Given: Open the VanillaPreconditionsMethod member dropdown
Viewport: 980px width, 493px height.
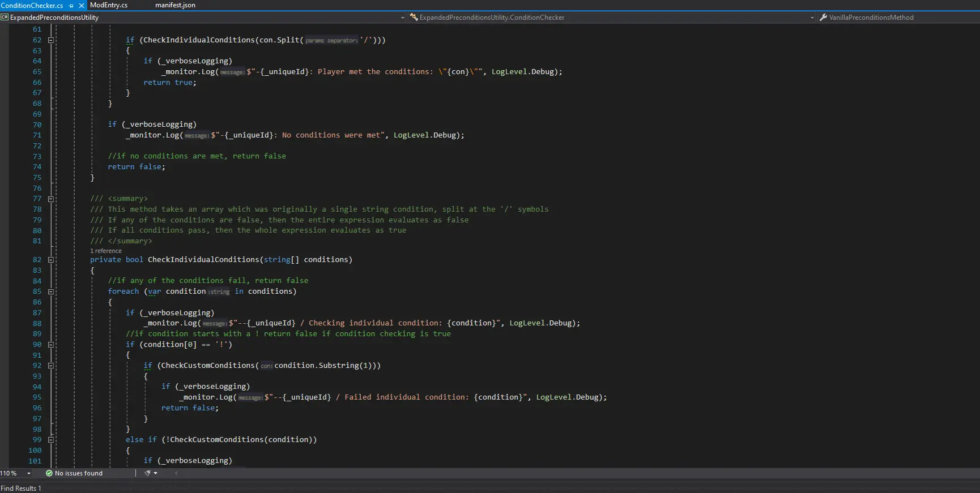Looking at the screenshot, I should (x=871, y=18).
